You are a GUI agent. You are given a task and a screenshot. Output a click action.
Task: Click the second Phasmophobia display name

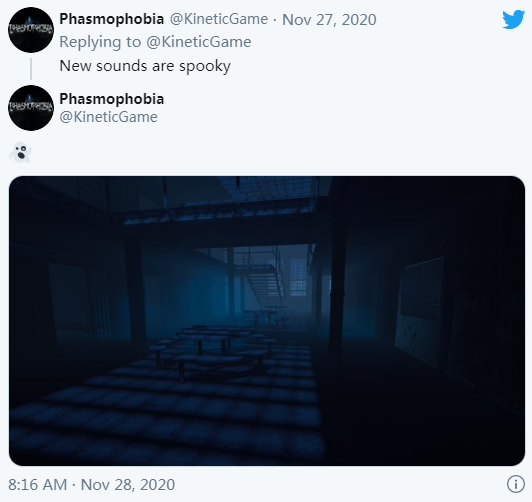pyautogui.click(x=112, y=99)
